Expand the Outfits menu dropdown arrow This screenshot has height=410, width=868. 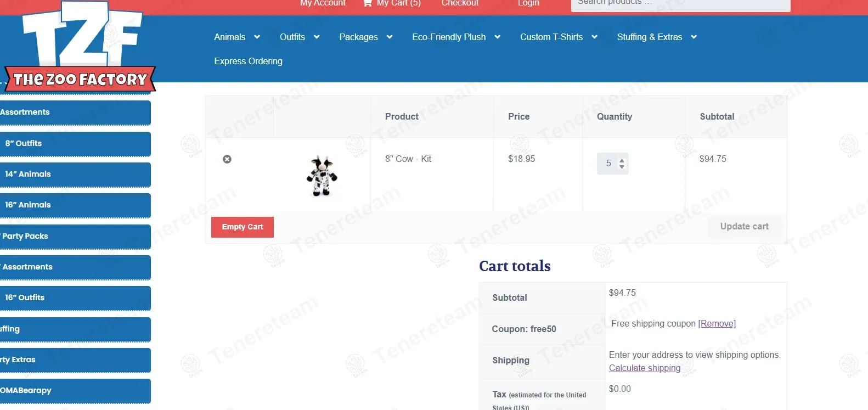(317, 37)
